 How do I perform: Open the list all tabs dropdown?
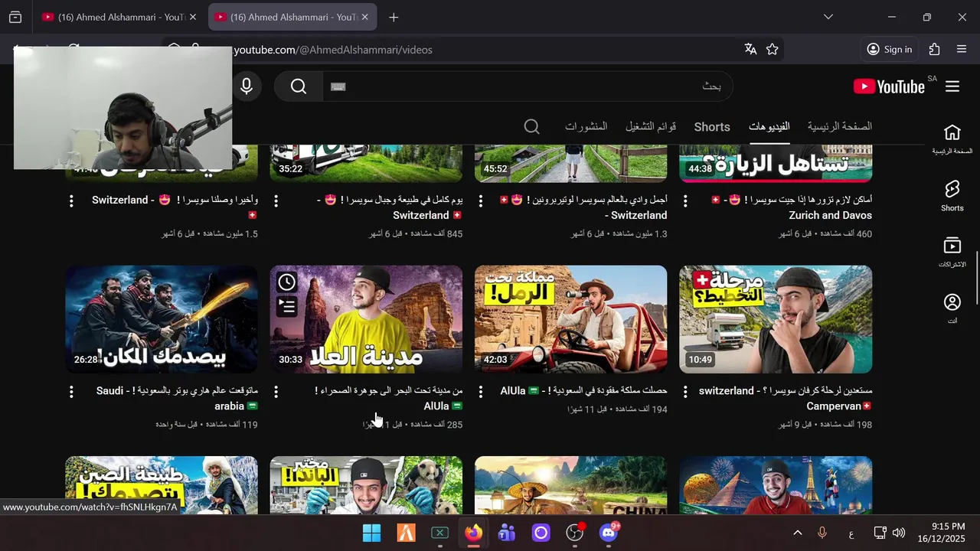[x=828, y=17]
